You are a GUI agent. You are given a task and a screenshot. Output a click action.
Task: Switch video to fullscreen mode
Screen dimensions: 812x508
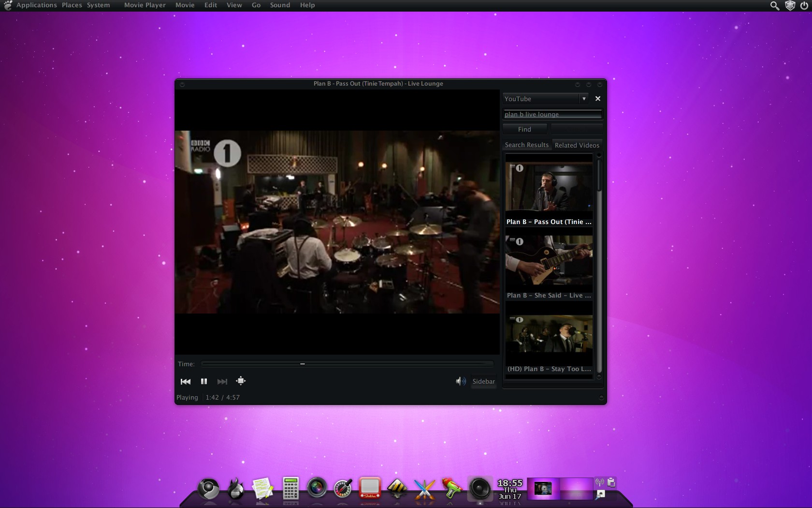[x=241, y=381]
